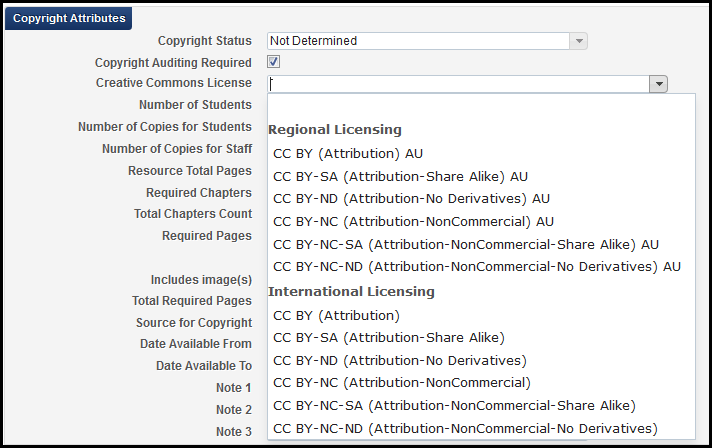Screen dimensions: 712x448
Task: Click the Creative Commons License label
Action: pos(173,83)
